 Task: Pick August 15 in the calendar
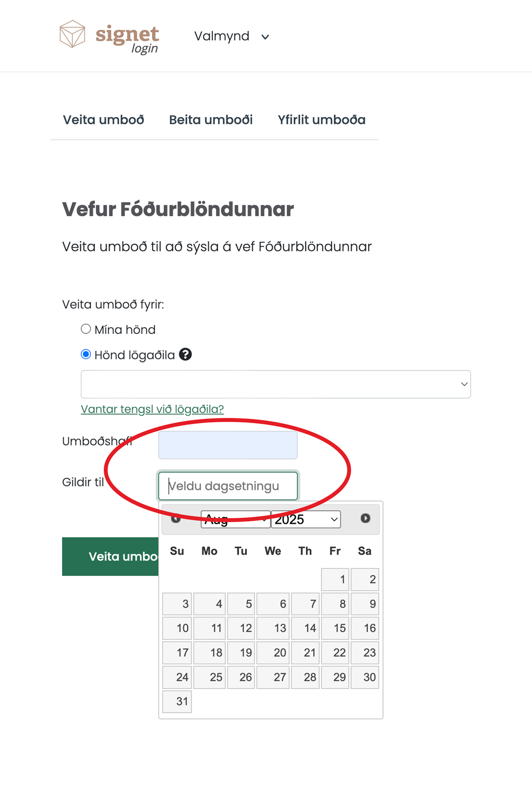click(x=335, y=628)
